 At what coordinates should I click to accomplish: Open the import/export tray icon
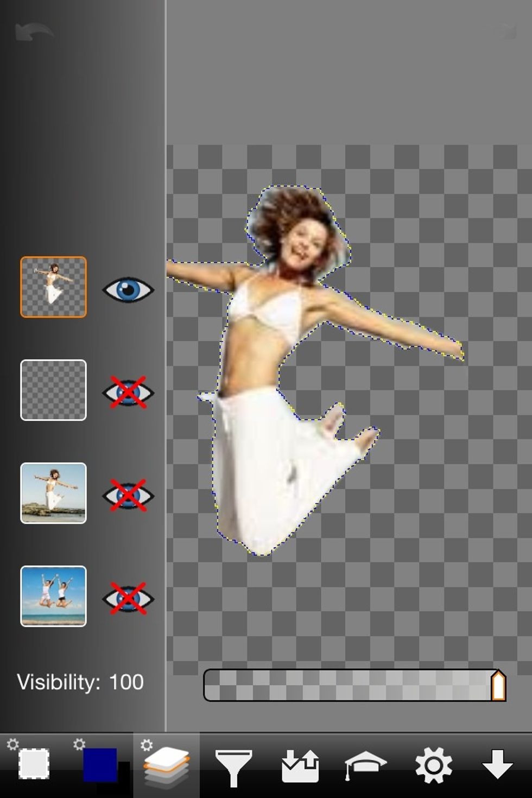(300, 765)
